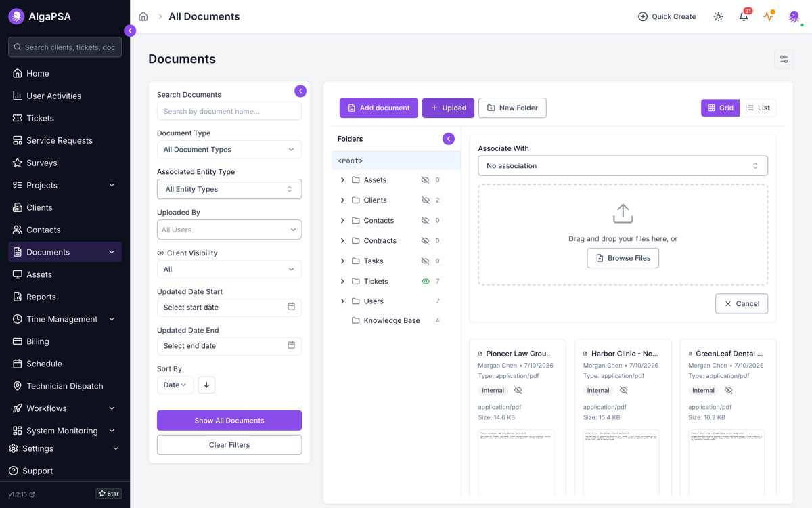Toggle visibility of Clients folder
This screenshot has height=508, width=812.
click(426, 200)
